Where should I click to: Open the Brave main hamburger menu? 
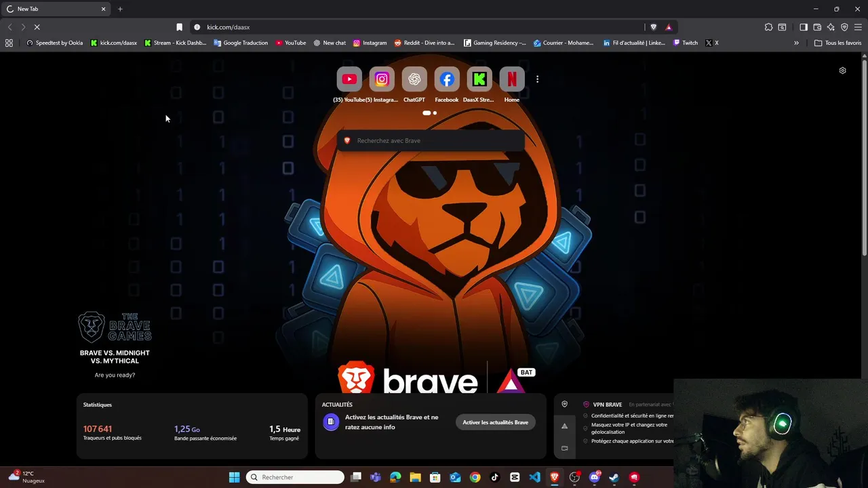(858, 27)
